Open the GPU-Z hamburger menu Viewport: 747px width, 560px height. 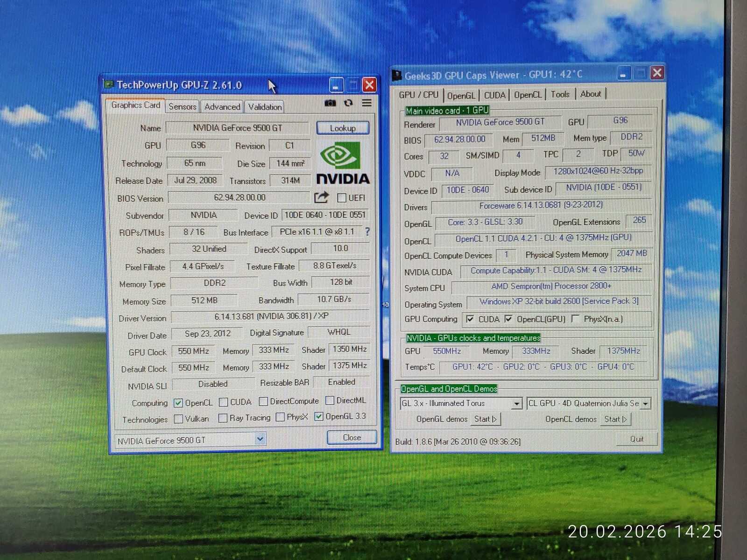click(x=367, y=103)
